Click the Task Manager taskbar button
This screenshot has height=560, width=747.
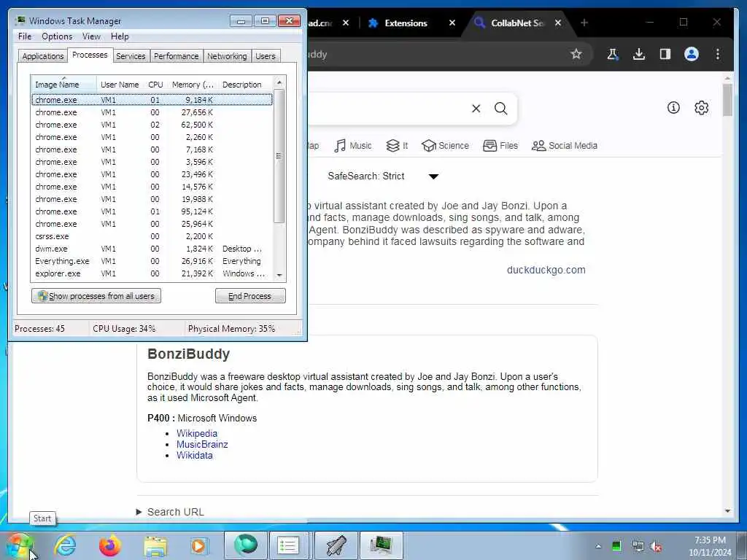coord(381,545)
